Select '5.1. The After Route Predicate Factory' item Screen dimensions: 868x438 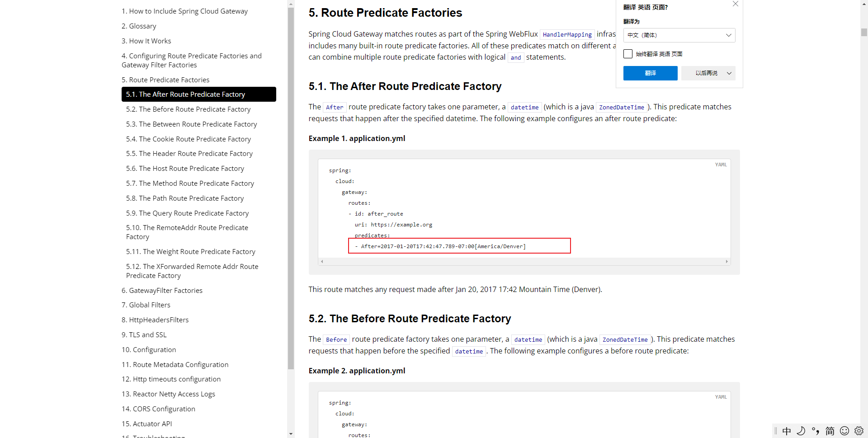click(199, 94)
